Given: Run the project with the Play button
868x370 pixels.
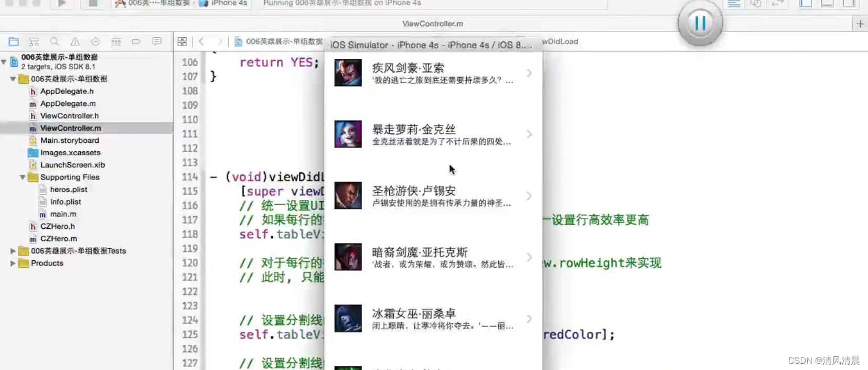Looking at the screenshot, I should coord(62,3).
